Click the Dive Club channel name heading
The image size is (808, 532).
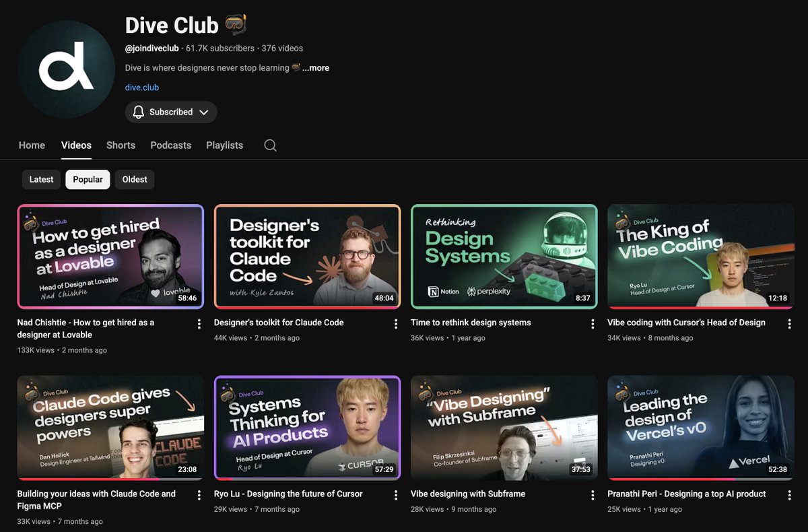click(x=172, y=26)
